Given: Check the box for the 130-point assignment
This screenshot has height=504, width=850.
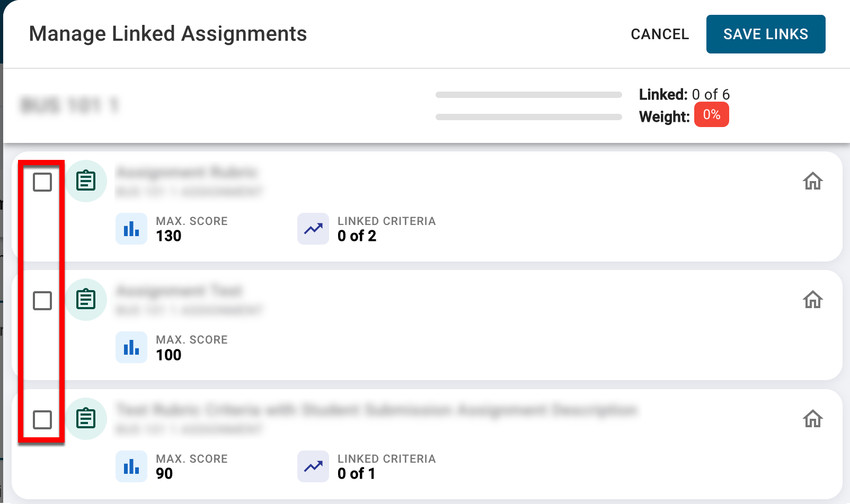Looking at the screenshot, I should [x=42, y=182].
